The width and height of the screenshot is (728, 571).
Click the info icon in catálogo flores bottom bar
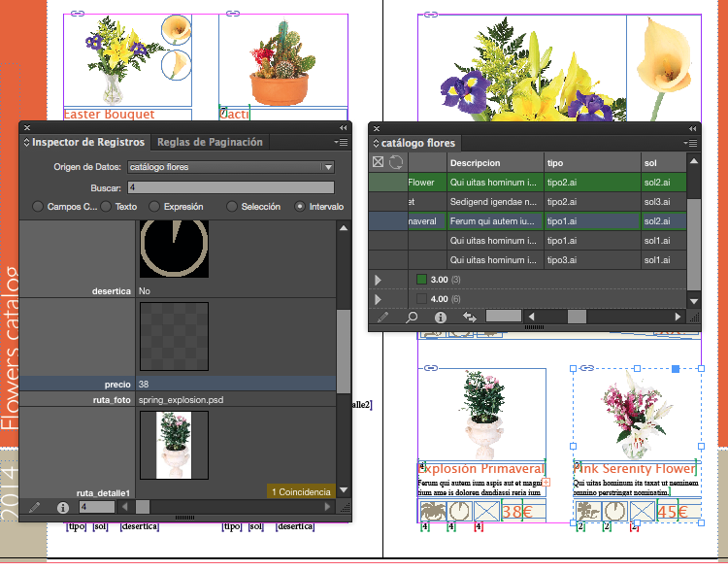[x=440, y=317]
